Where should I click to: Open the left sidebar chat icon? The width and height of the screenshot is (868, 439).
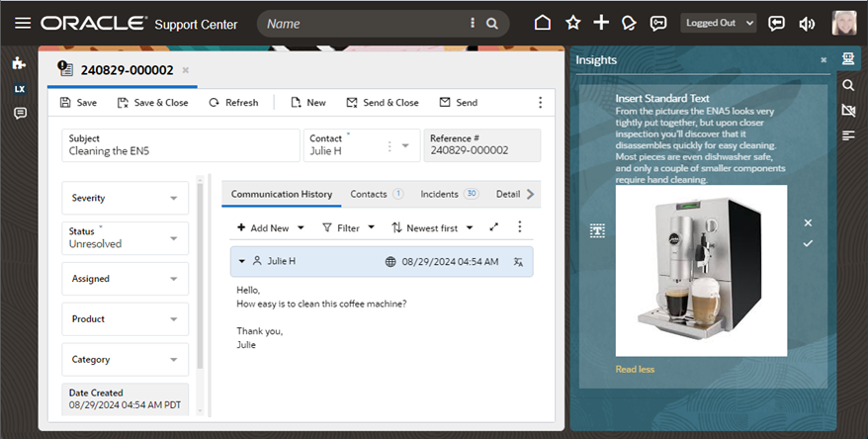point(20,114)
